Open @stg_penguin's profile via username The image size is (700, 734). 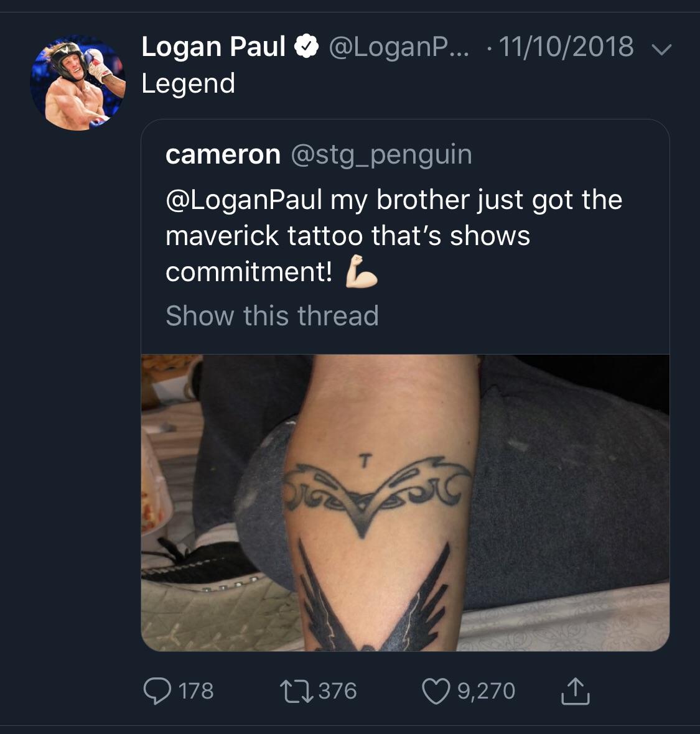tap(381, 154)
